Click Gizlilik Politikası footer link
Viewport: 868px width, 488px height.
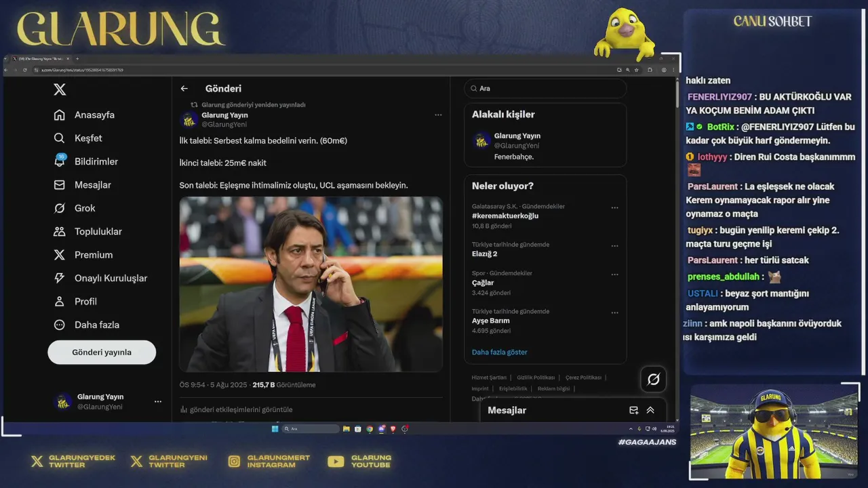[536, 378]
